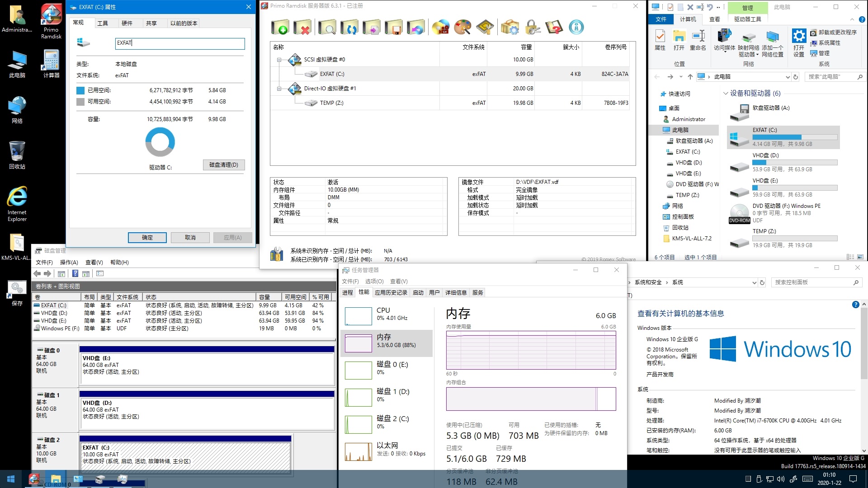Screen dimensions: 868x488
Task: Switch to 工具 tab in EXFAT properties
Action: (x=103, y=23)
